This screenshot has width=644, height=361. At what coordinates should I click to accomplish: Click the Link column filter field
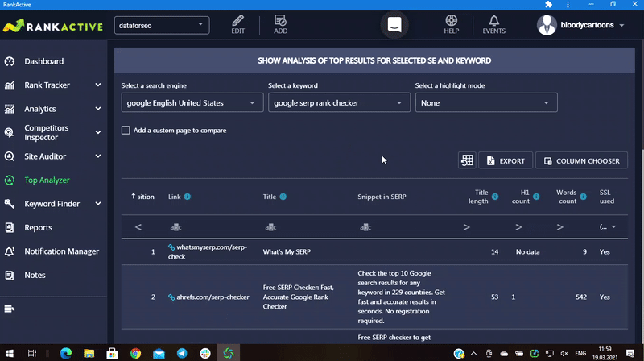209,227
